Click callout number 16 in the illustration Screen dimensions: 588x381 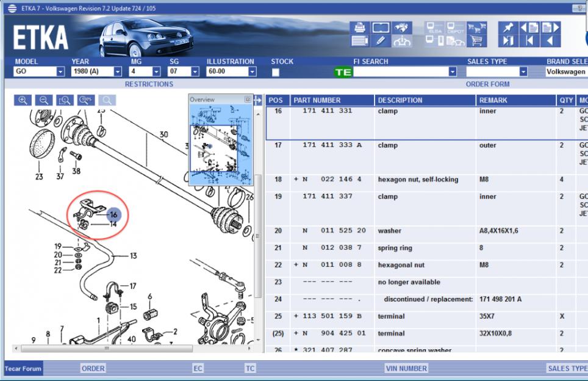pos(113,214)
